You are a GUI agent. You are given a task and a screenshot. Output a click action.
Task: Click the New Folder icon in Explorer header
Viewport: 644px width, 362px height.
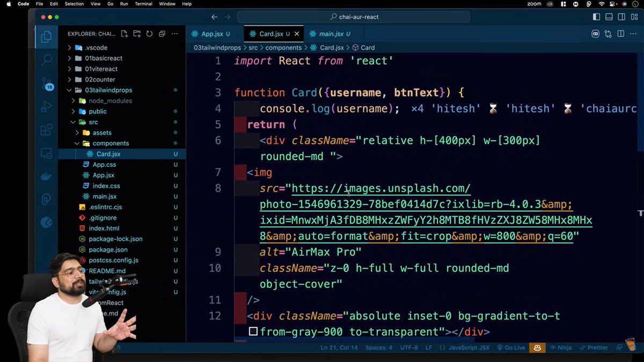tap(137, 34)
